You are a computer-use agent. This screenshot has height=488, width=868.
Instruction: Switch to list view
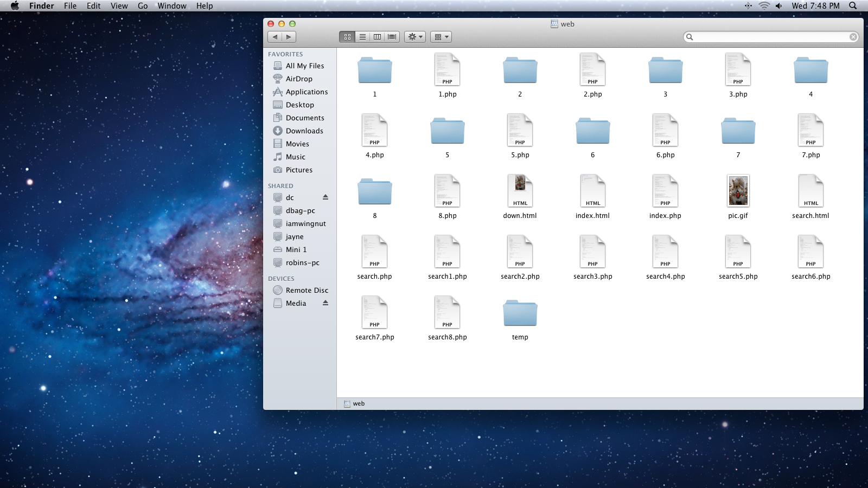coord(362,37)
